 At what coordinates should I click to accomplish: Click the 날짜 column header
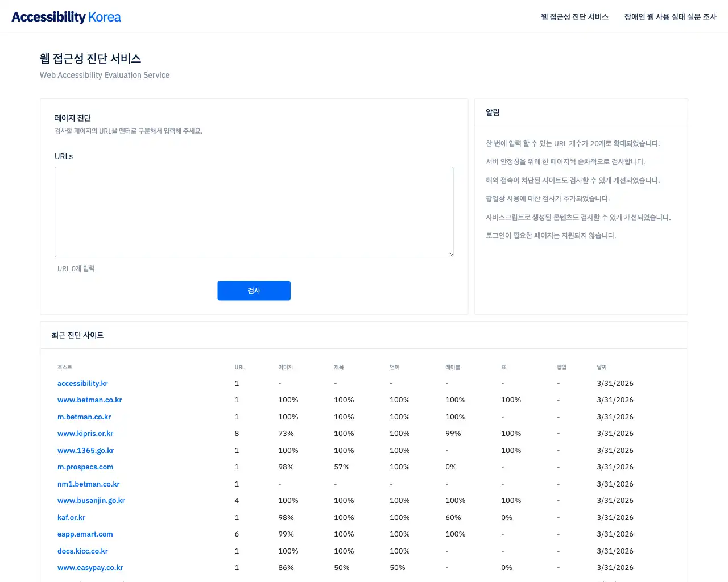(602, 368)
